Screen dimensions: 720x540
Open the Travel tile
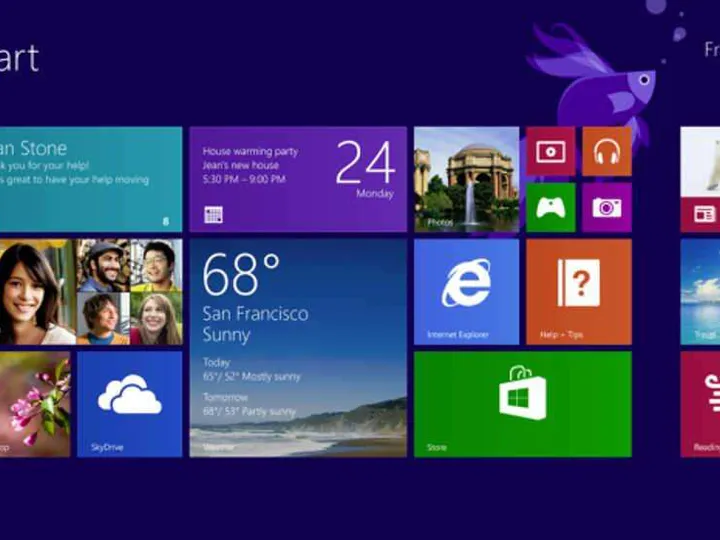point(700,292)
